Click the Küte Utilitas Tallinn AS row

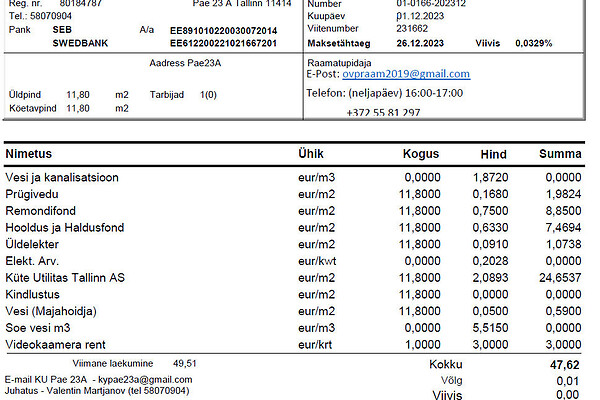(x=64, y=277)
